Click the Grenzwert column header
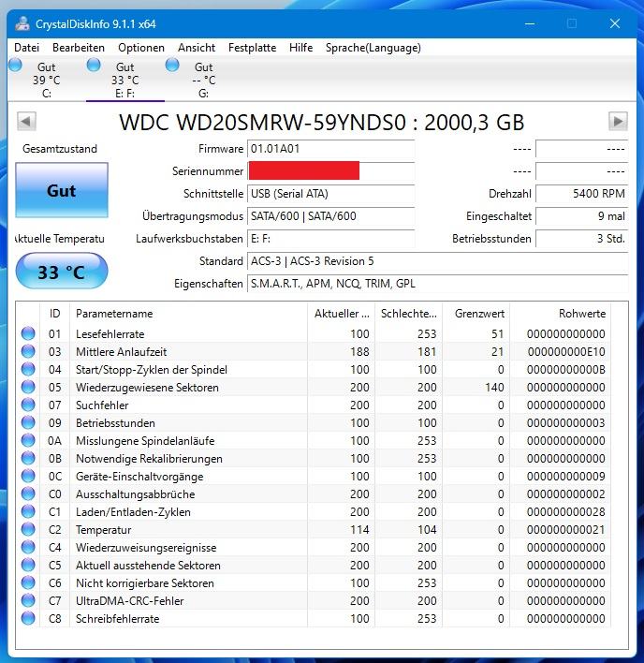644x663 pixels. (476, 314)
